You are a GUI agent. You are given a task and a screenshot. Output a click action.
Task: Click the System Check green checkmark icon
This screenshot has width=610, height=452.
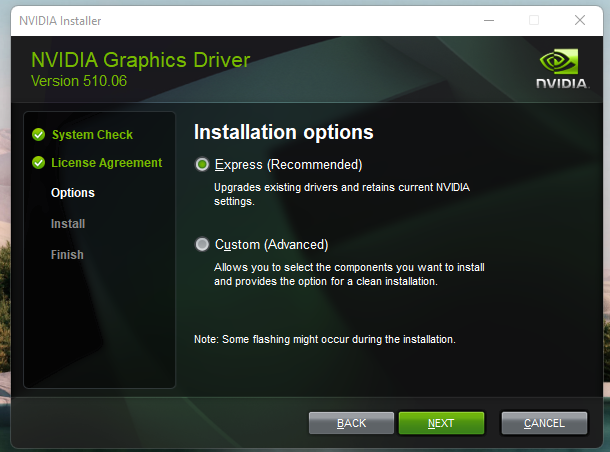coord(39,135)
